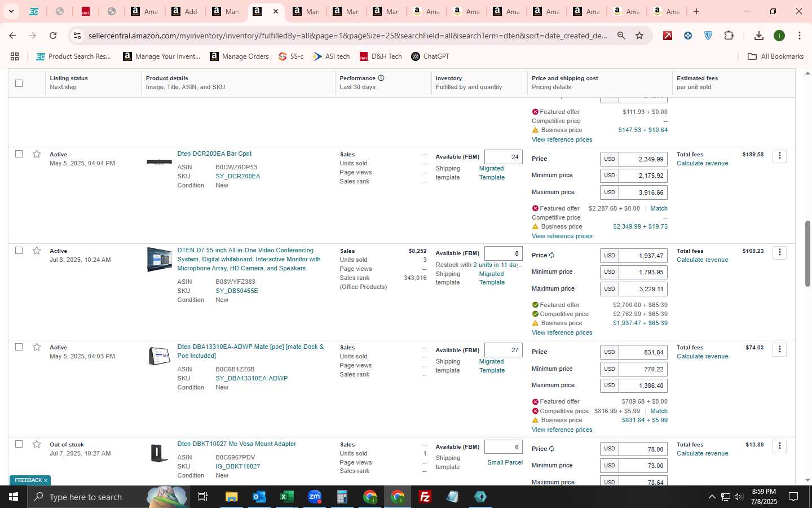Reload the page with the refresh icon
This screenshot has height=508, width=812.
pos(52,36)
